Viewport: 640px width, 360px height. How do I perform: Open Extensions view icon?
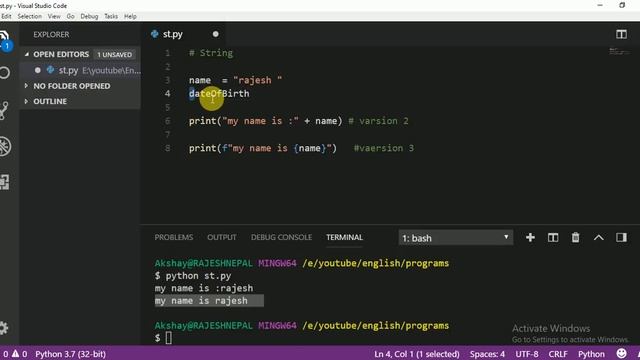[4, 182]
